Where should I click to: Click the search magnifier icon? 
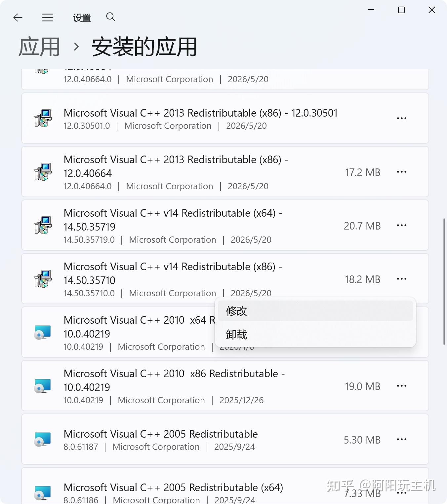click(111, 17)
